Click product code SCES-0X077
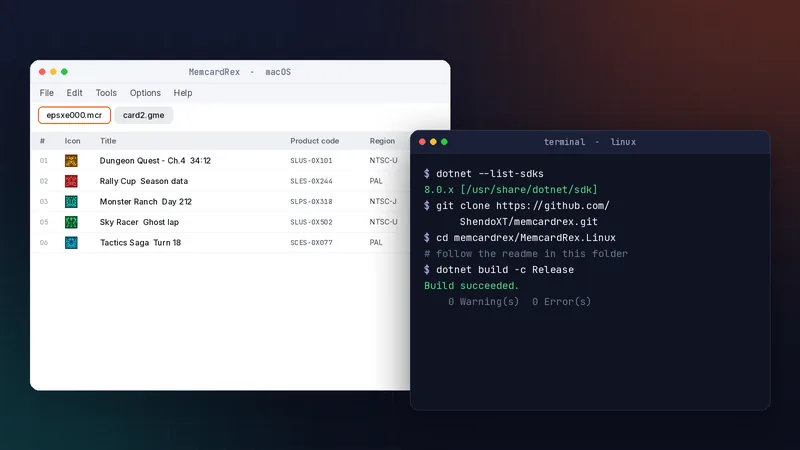Screen dimensions: 800x450 (x=311, y=242)
